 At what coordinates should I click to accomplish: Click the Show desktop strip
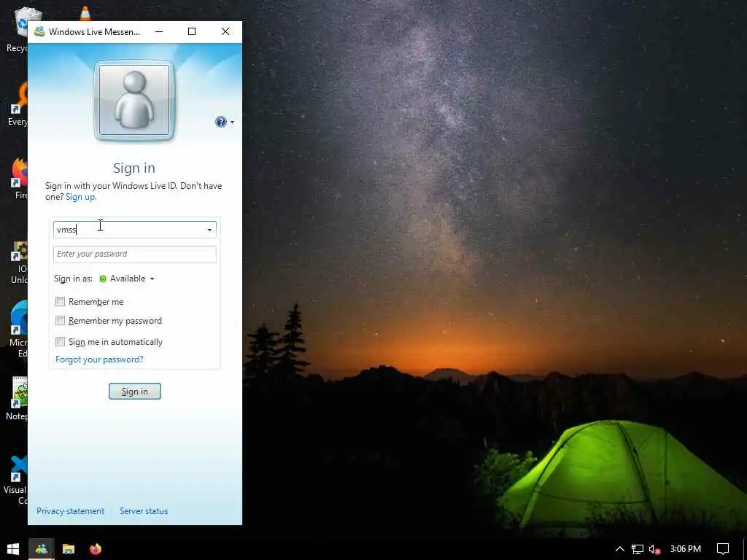(x=745, y=549)
